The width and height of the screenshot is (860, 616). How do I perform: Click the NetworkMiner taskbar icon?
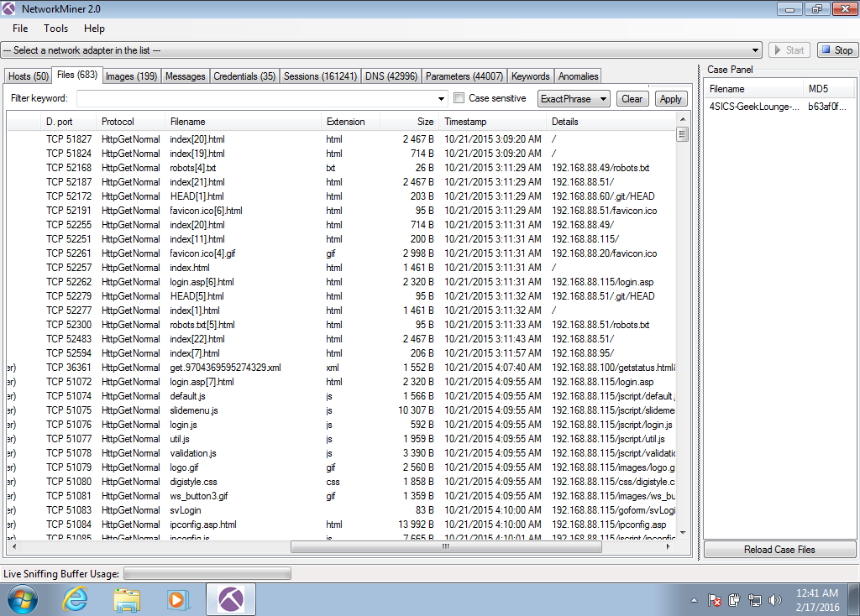tap(231, 599)
